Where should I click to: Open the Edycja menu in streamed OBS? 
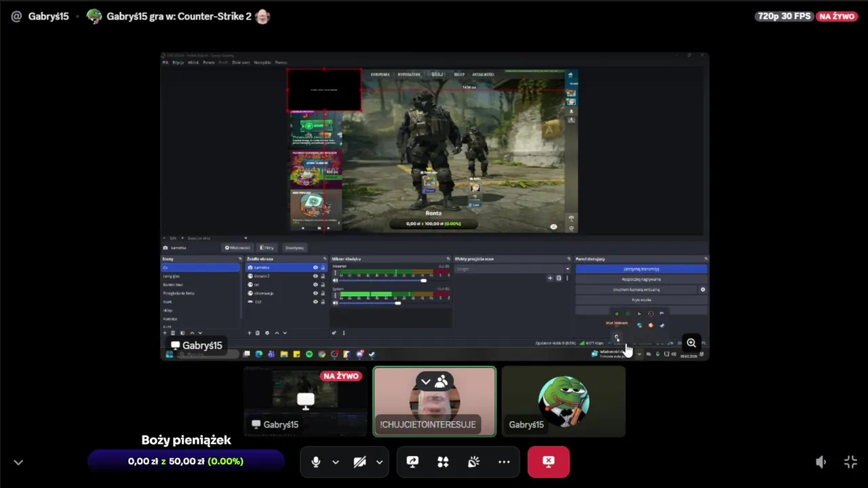(178, 62)
